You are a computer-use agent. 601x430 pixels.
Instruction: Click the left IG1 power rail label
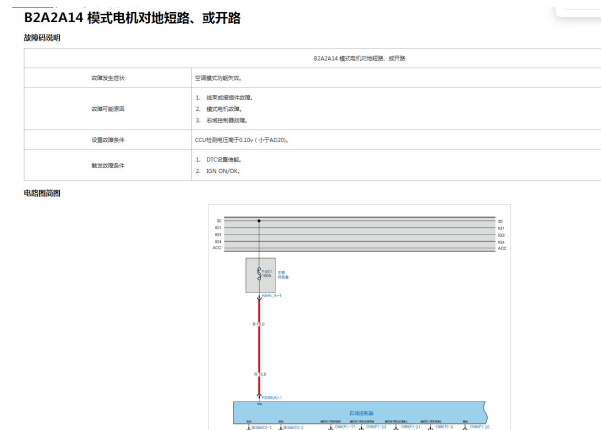[x=218, y=228]
